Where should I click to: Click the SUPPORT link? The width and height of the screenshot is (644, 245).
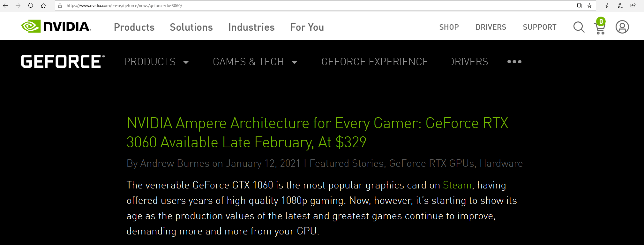tap(540, 27)
